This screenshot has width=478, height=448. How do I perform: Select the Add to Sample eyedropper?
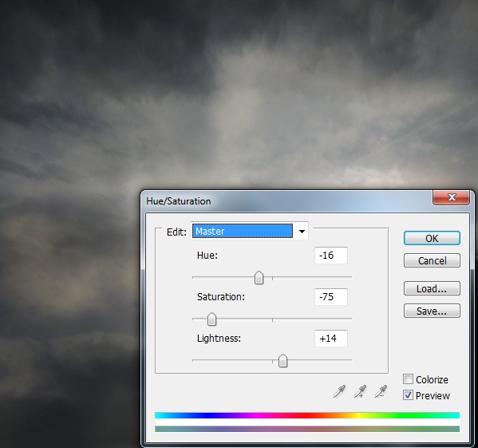360,391
